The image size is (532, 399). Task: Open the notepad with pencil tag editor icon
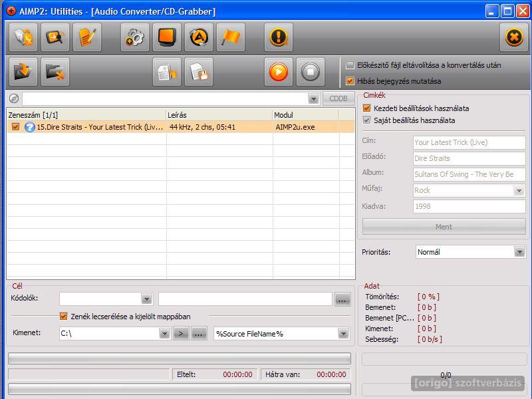[x=87, y=37]
